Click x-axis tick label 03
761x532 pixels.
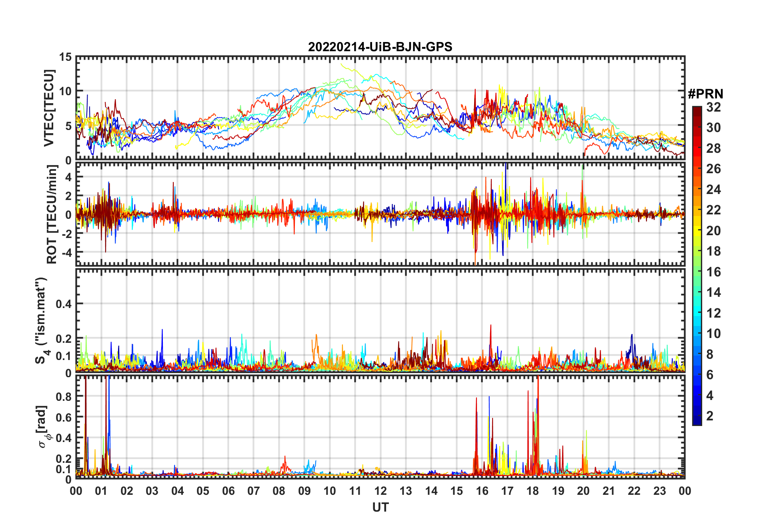point(152,491)
